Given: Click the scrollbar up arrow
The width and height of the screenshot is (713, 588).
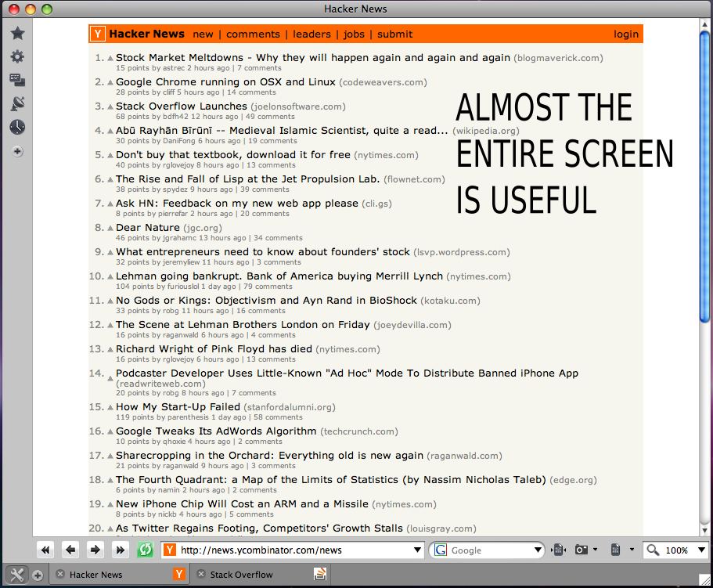Looking at the screenshot, I should [x=705, y=23].
